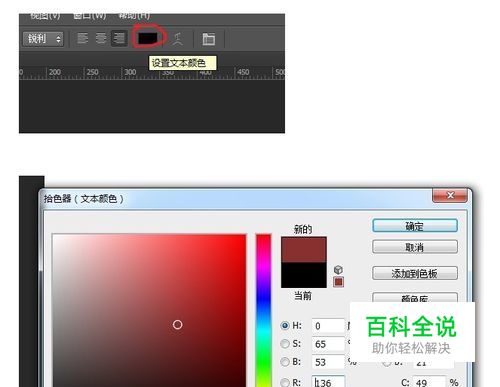Viewport: 500px width, 387px height.
Task: Click the R input field showing 136
Action: pyautogui.click(x=328, y=382)
